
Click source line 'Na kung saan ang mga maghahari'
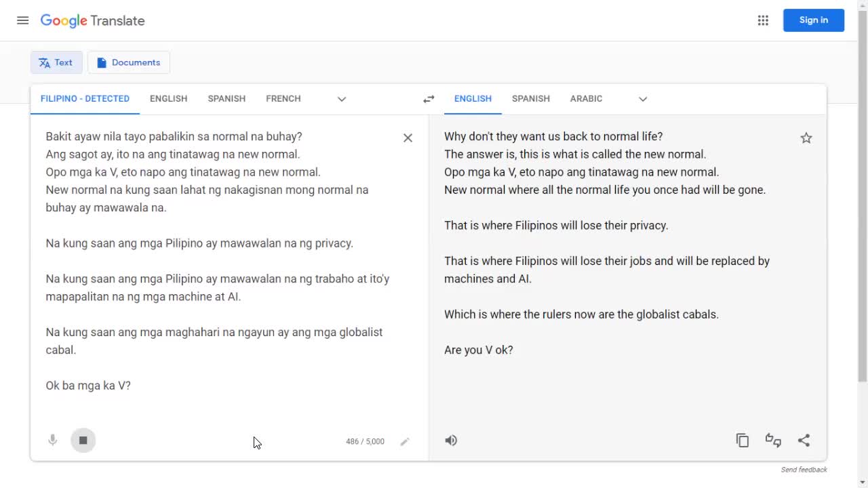(214, 341)
